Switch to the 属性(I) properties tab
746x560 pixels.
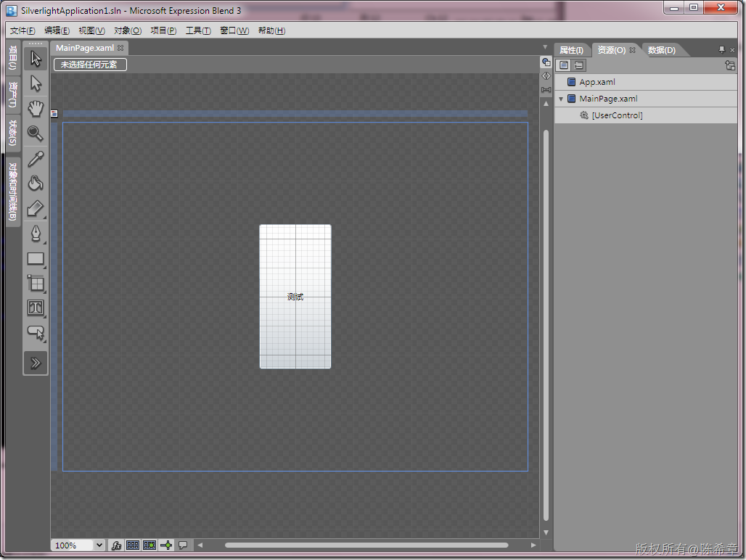[571, 50]
